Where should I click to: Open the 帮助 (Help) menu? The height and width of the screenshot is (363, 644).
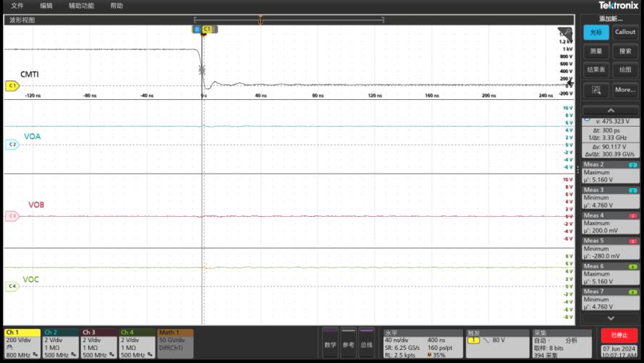click(x=116, y=6)
